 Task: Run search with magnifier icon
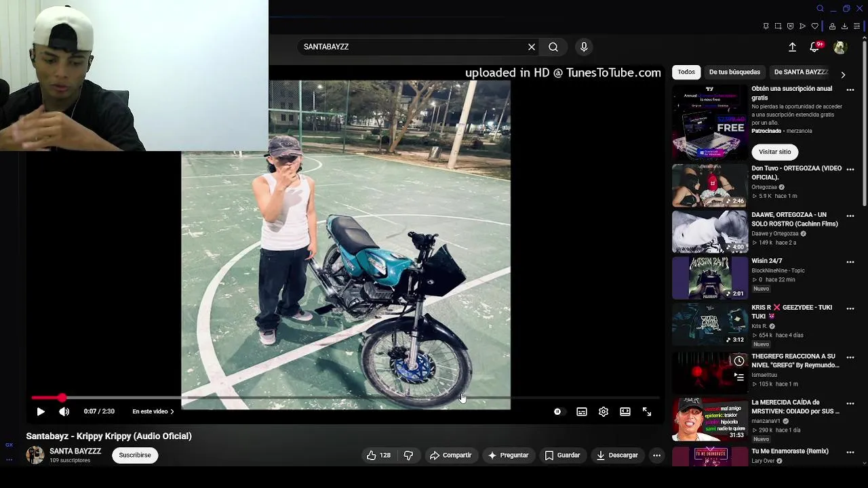553,47
